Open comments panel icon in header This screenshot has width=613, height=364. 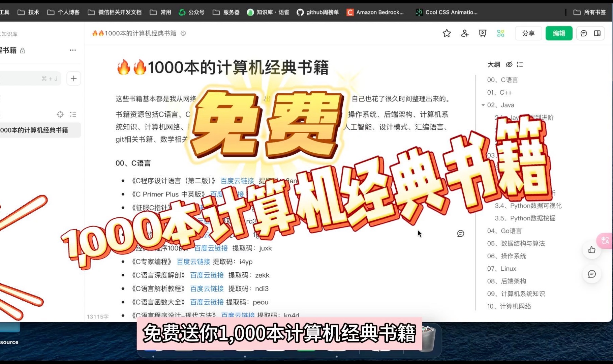584,33
